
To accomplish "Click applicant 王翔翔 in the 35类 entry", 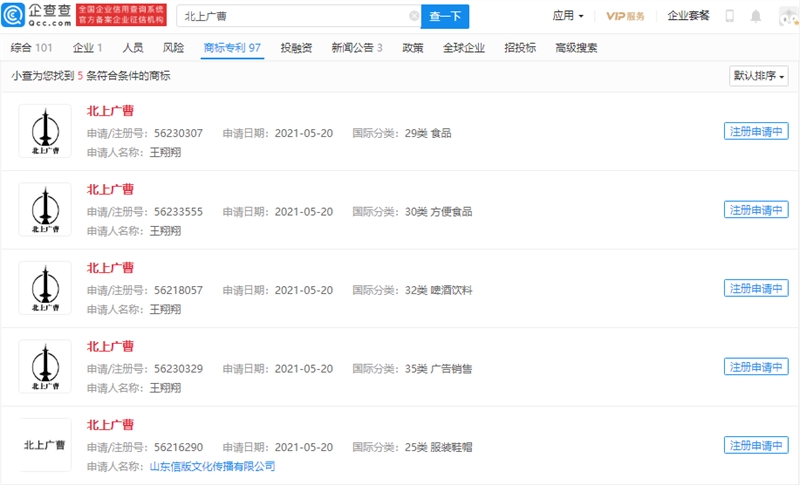I will pos(165,388).
